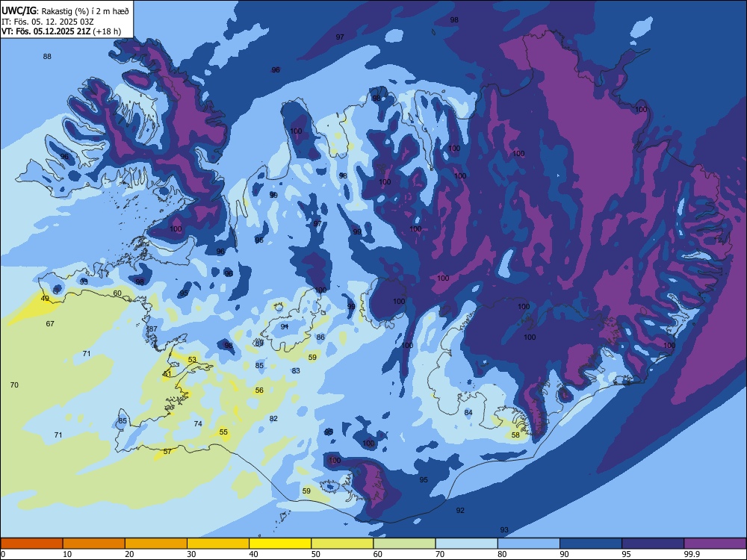Click the 90–95 dark blue legend swatch
Image resolution: width=747 pixels, height=560 pixels.
point(591,544)
